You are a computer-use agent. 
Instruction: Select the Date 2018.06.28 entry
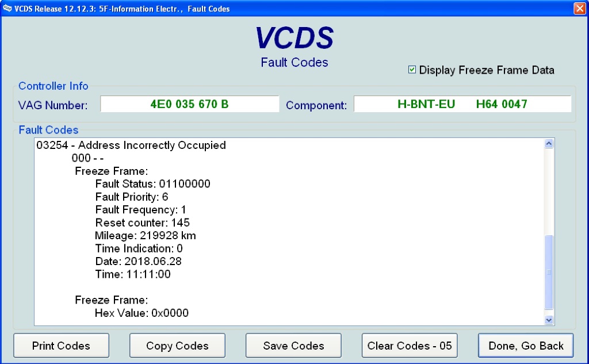pos(139,262)
